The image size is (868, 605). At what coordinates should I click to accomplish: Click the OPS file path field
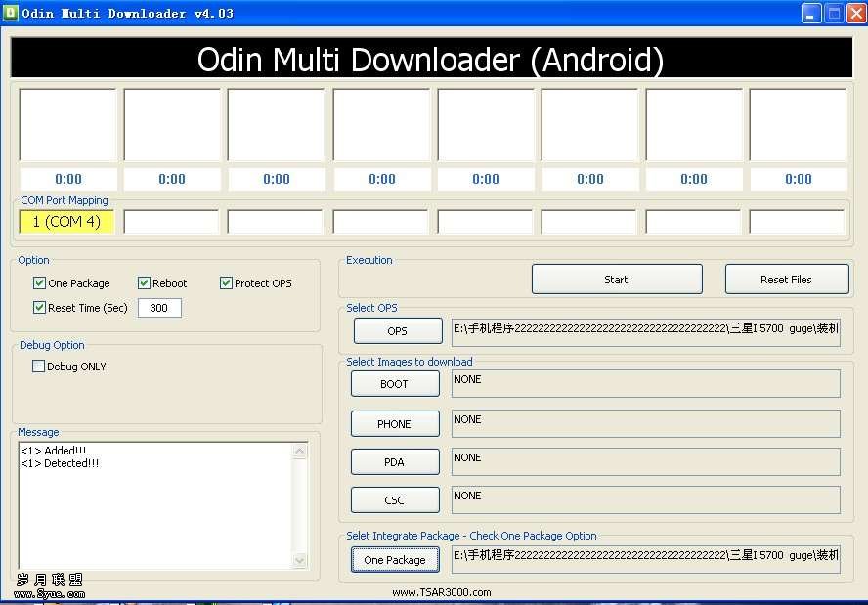click(645, 332)
